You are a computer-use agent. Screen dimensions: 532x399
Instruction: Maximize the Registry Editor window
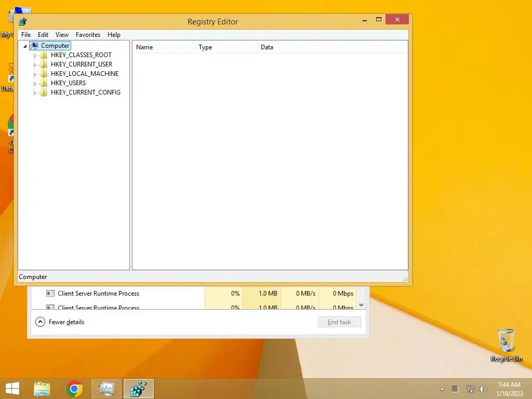(379, 20)
